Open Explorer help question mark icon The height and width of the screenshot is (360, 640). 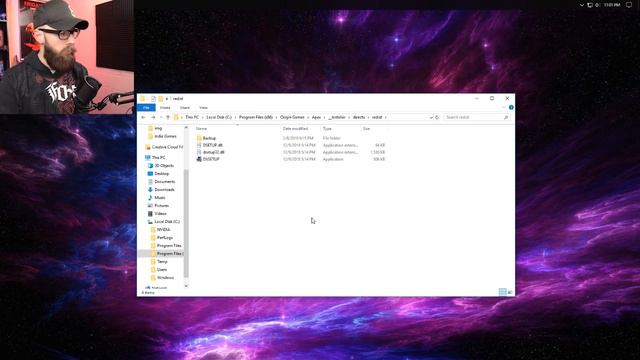(x=511, y=108)
